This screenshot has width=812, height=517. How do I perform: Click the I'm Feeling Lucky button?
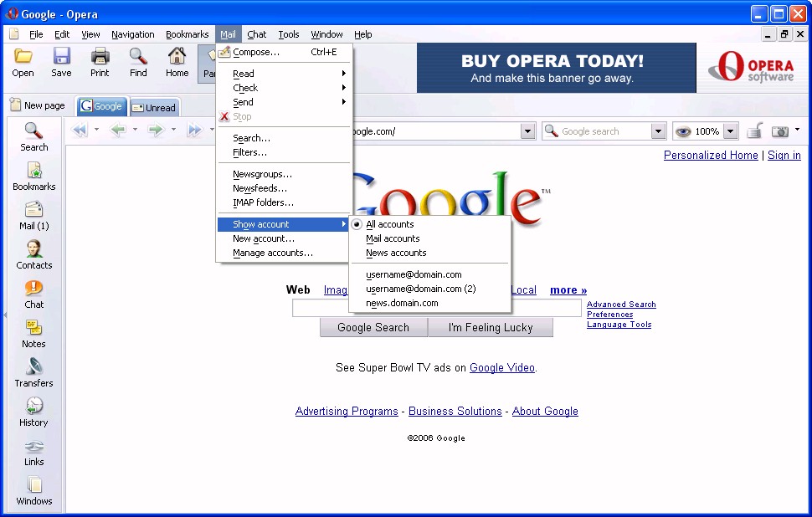pos(491,328)
